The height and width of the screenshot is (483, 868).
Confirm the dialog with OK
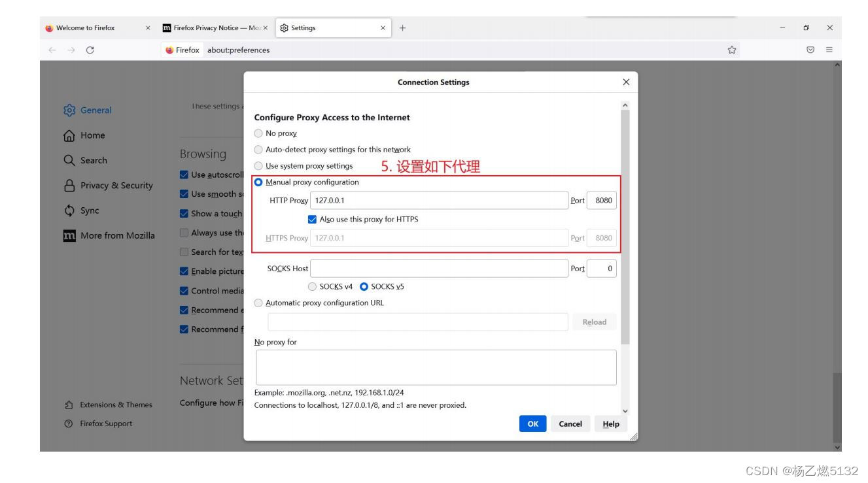coord(532,424)
